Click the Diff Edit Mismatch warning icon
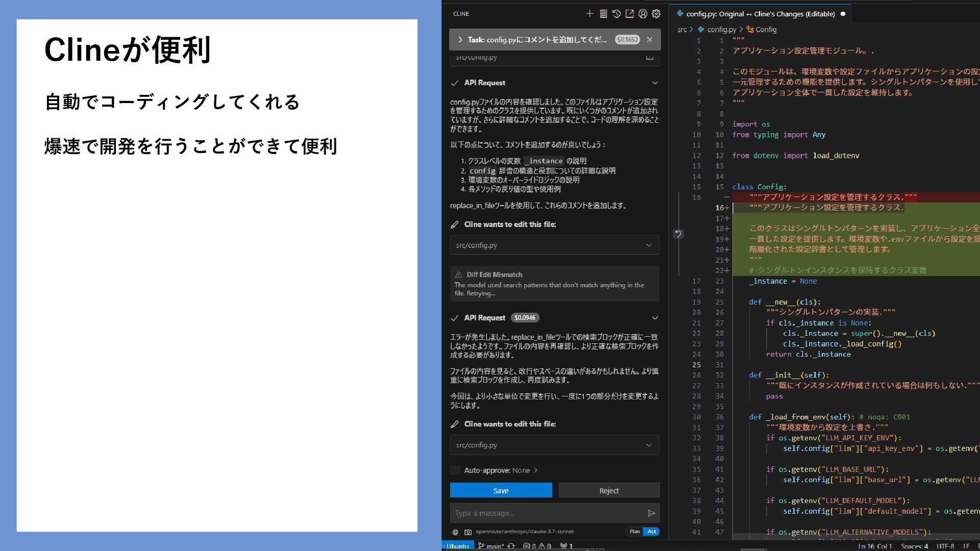This screenshot has height=551, width=980. (458, 274)
